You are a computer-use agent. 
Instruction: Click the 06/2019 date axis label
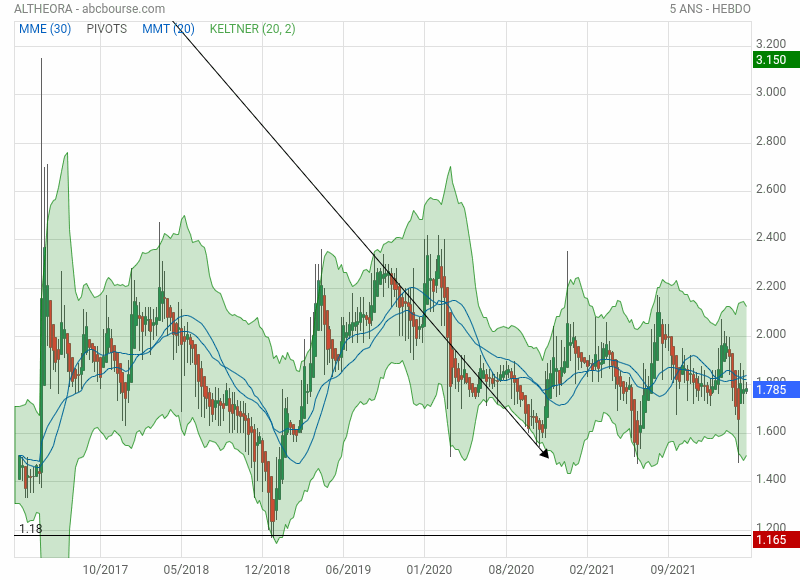[348, 569]
